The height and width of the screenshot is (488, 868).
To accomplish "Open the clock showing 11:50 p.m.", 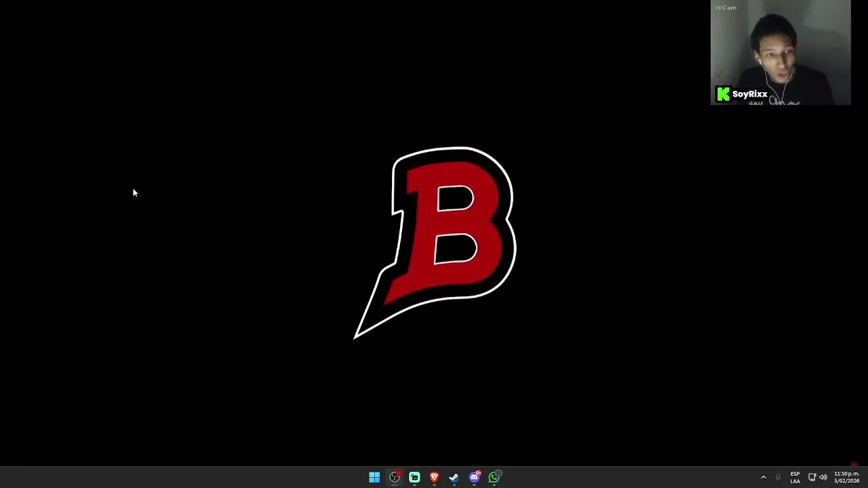I will click(846, 477).
